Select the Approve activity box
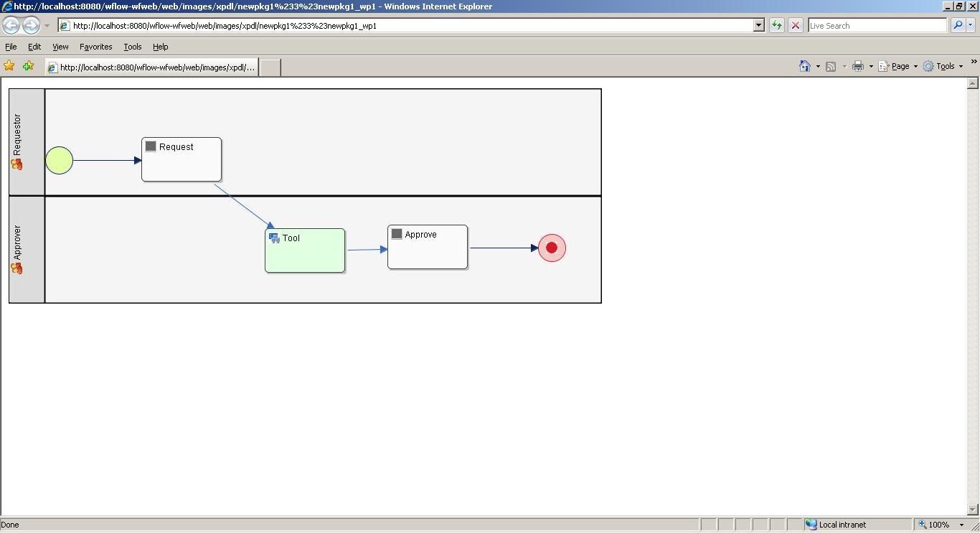980x534 pixels. (x=428, y=247)
